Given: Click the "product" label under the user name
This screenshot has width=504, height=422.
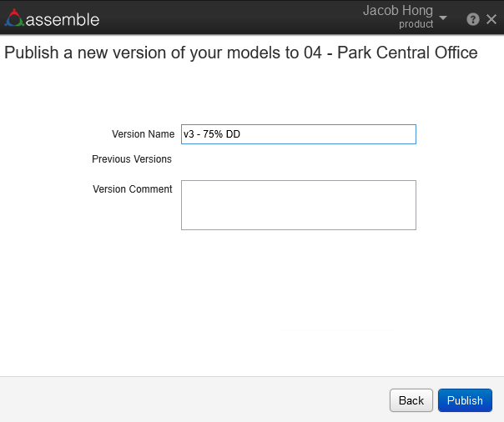Looking at the screenshot, I should click(416, 25).
